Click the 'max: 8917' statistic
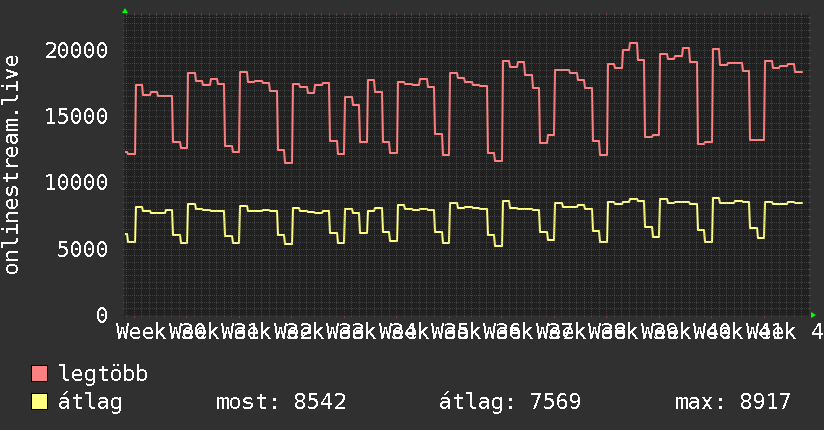Viewport: 824px width, 430px height. pyautogui.click(x=733, y=402)
